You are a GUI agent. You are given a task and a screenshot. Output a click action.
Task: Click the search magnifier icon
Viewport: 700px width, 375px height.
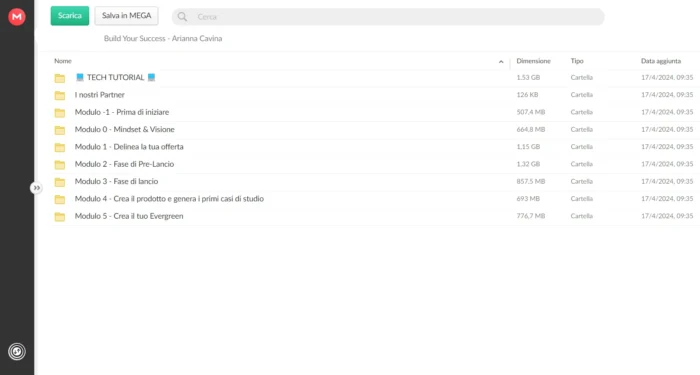(182, 17)
